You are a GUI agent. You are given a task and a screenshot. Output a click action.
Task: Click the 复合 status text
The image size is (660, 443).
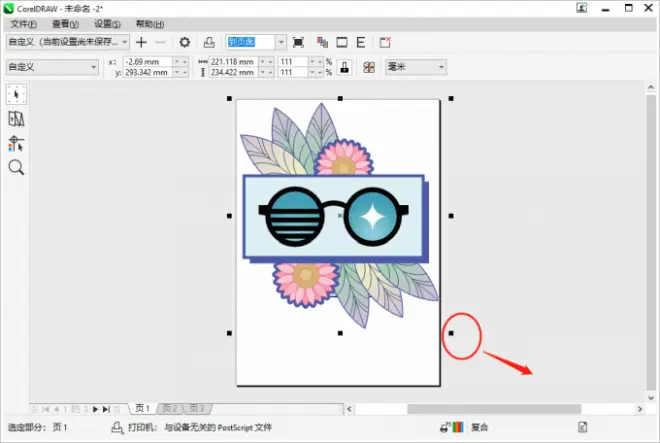[x=479, y=427]
